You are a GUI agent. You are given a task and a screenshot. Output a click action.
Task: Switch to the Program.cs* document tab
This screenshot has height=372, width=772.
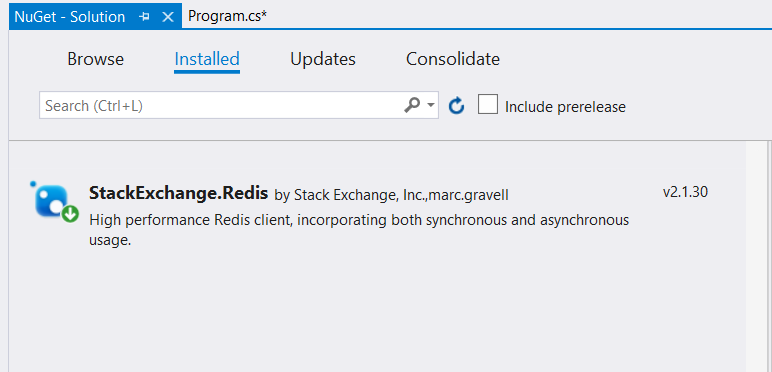(227, 16)
